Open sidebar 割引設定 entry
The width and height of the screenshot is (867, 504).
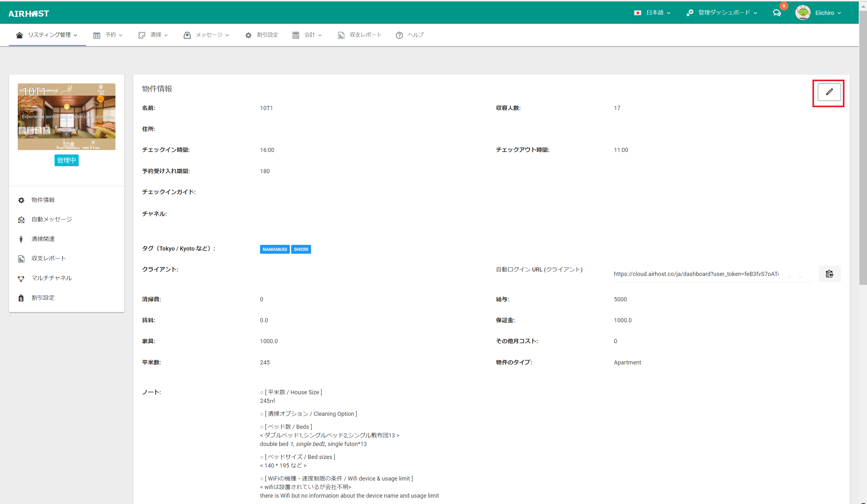[43, 298]
